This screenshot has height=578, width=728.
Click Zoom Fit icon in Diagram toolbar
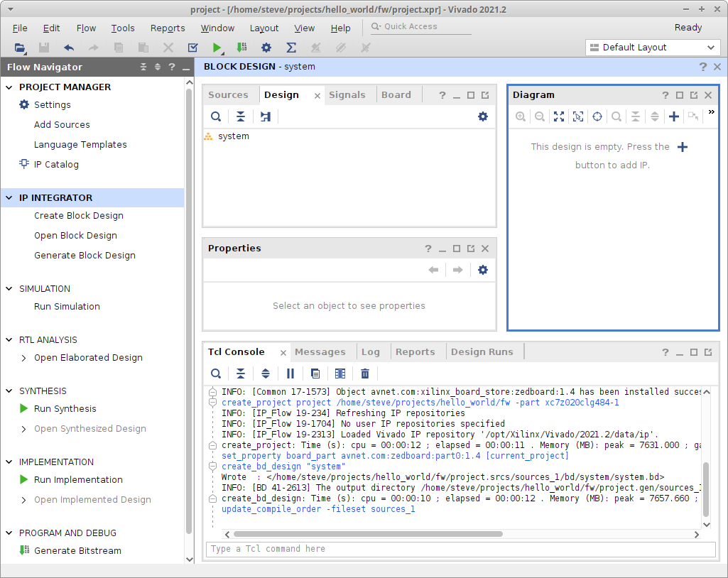coord(559,116)
